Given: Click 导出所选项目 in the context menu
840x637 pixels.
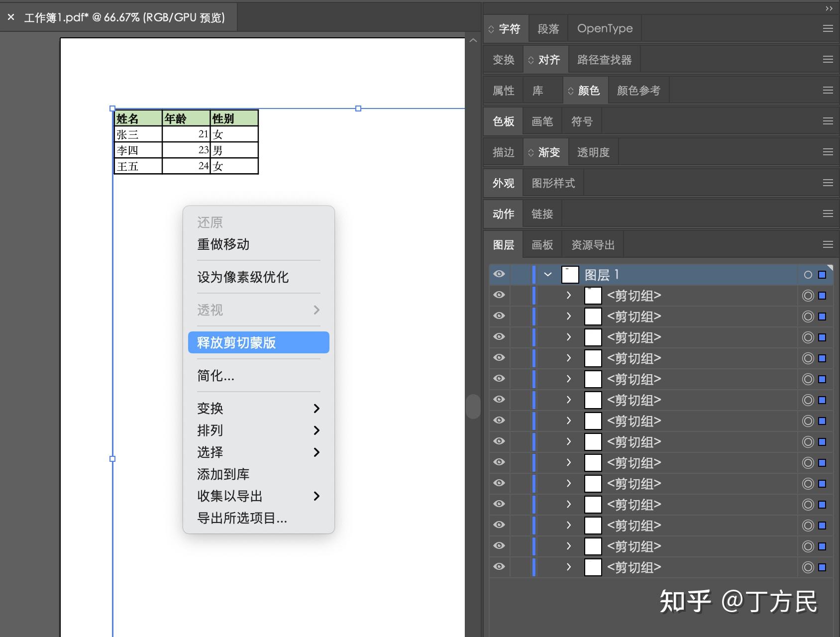Looking at the screenshot, I should (x=242, y=518).
